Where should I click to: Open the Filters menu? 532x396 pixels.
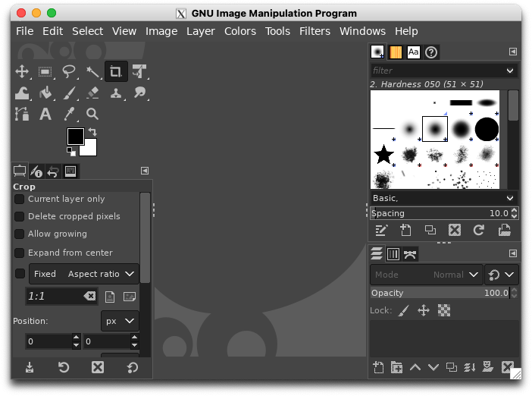(x=315, y=31)
